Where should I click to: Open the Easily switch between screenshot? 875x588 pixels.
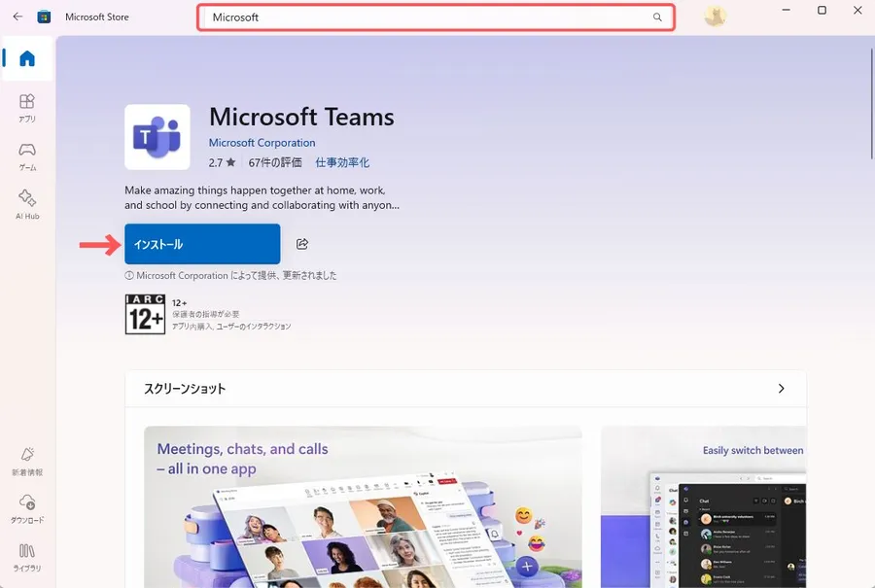point(704,506)
